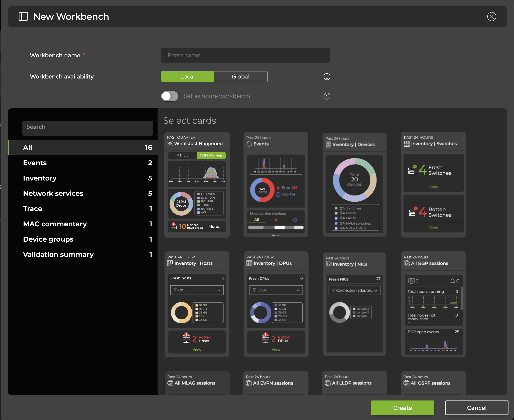The width and height of the screenshot is (514, 420).
Task: Select Local availability option
Action: click(x=187, y=76)
